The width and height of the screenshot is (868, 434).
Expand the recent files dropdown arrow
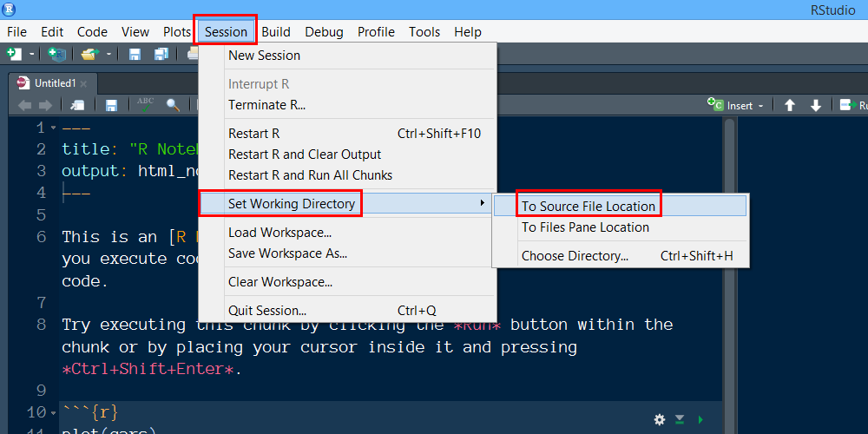(x=109, y=54)
